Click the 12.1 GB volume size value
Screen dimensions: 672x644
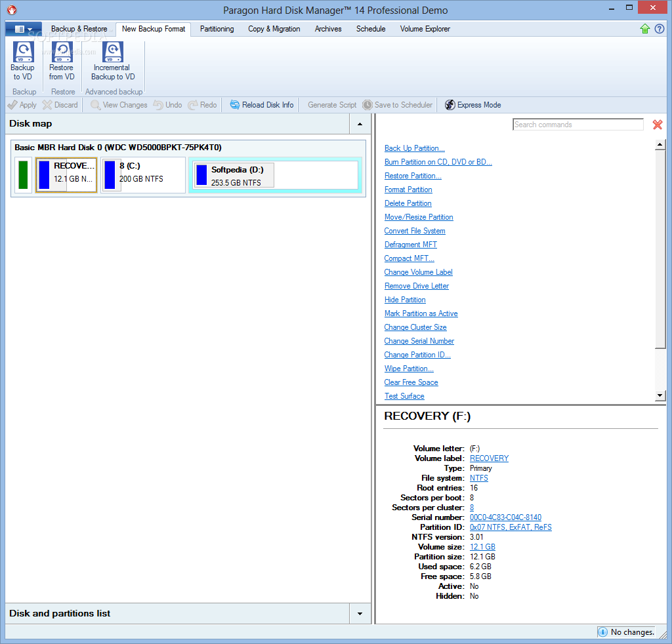point(482,547)
